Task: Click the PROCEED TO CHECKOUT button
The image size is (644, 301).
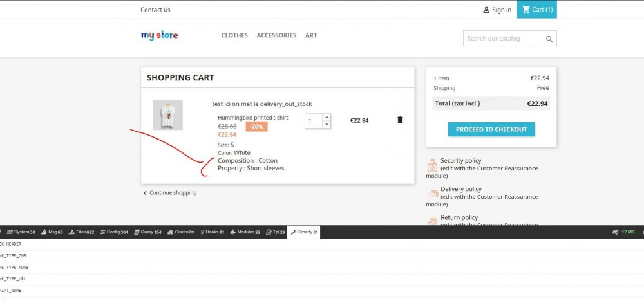Action: coord(491,129)
